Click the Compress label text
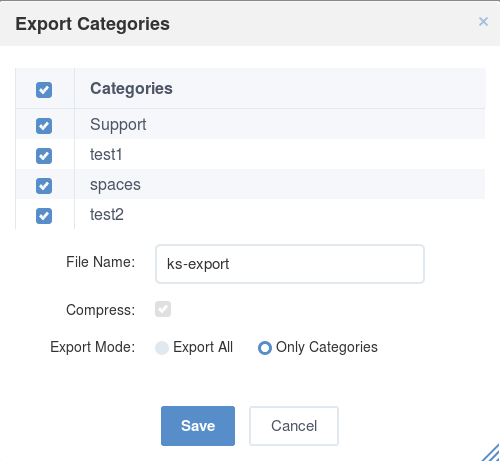The width and height of the screenshot is (500, 461). tap(101, 310)
